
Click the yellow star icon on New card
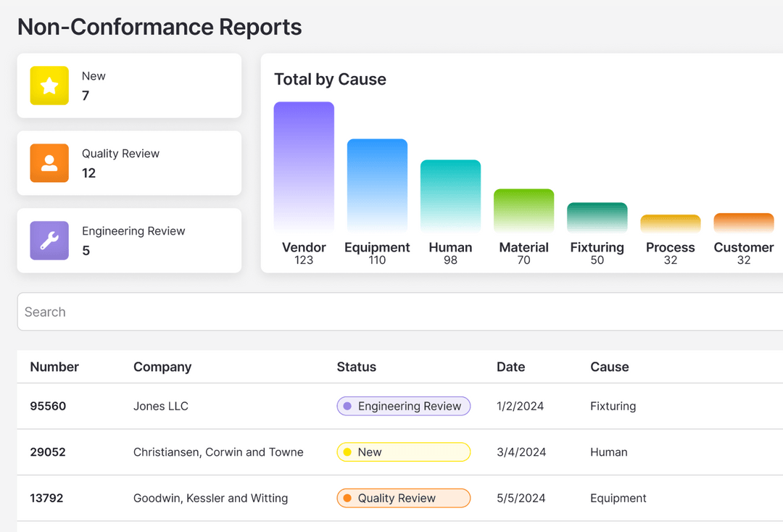tap(49, 86)
